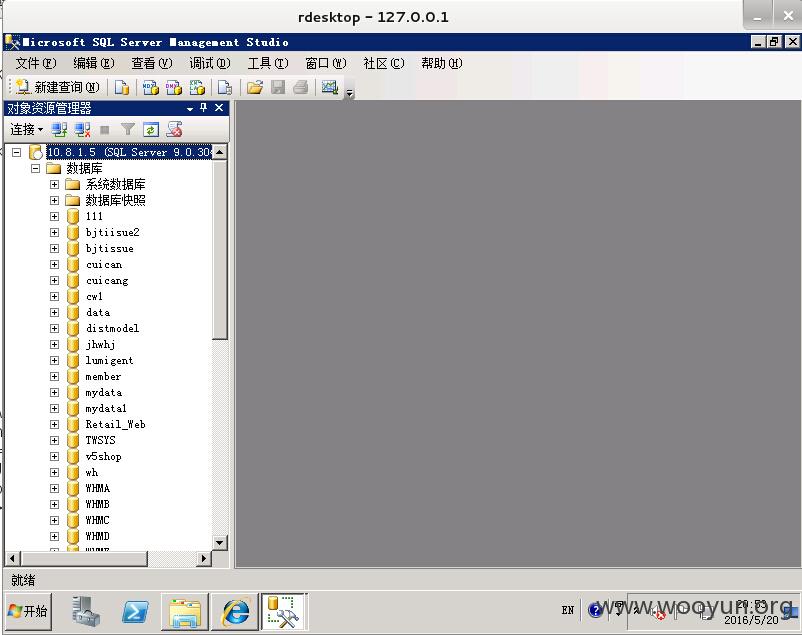The height and width of the screenshot is (635, 802).
Task: Click the DMX query toolbar icon
Action: tap(173, 87)
